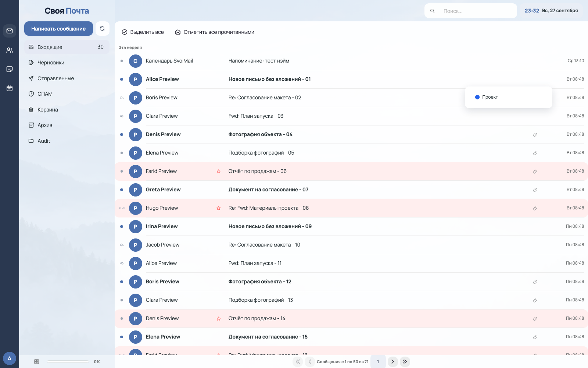Screen dimensions: 588x368
Task: Jump to the first page of messages
Action: pos(298,362)
